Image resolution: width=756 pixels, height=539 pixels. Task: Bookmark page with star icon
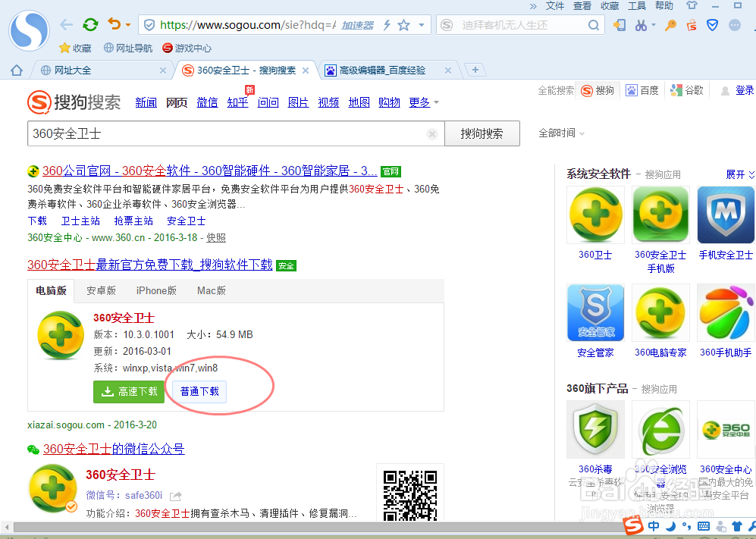point(403,25)
